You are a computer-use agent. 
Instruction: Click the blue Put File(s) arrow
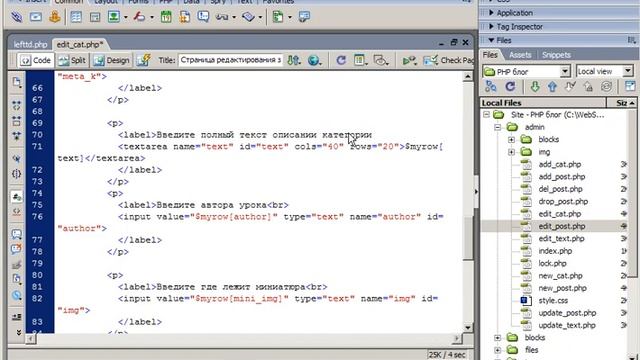pyautogui.click(x=552, y=87)
